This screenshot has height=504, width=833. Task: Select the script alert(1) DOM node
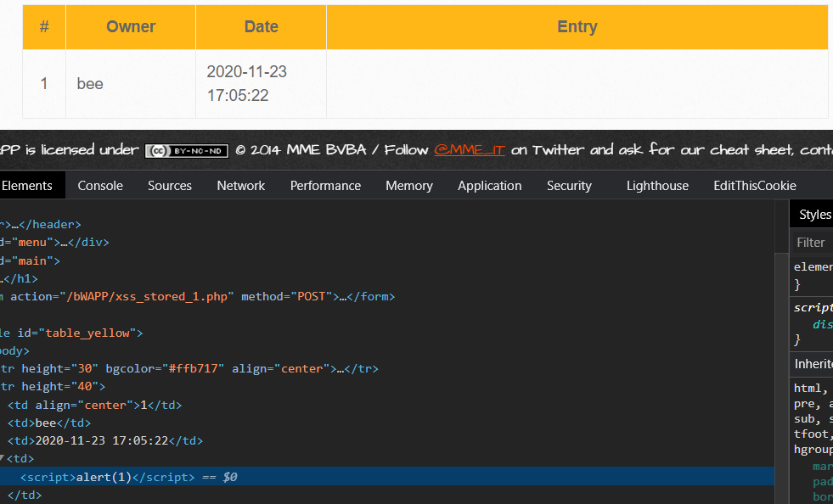click(386, 477)
